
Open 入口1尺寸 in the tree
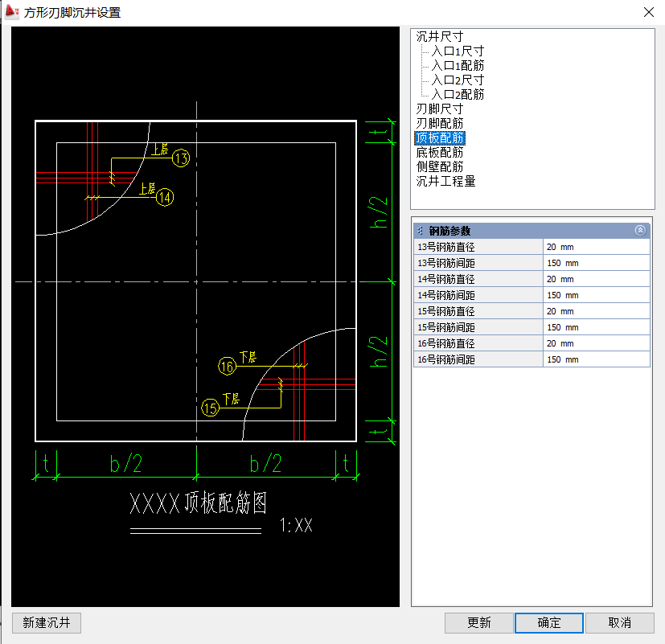pos(457,51)
